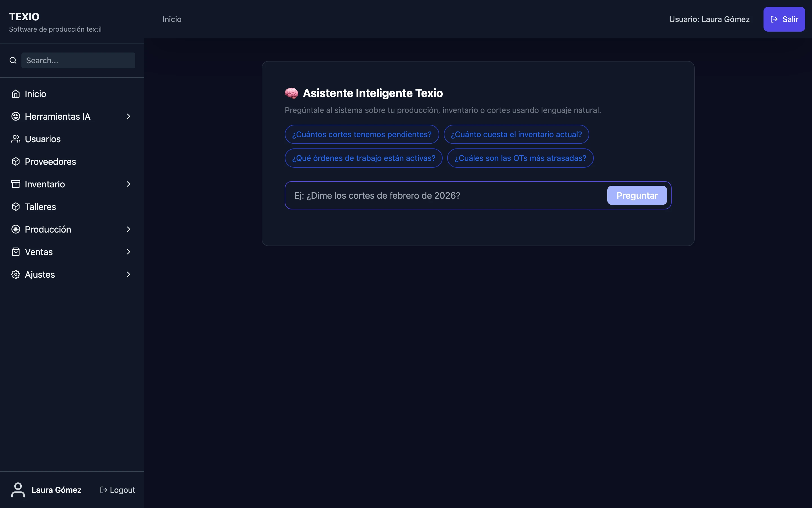Click the Herramientas IA smiley icon
The width and height of the screenshot is (812, 508).
click(x=16, y=116)
